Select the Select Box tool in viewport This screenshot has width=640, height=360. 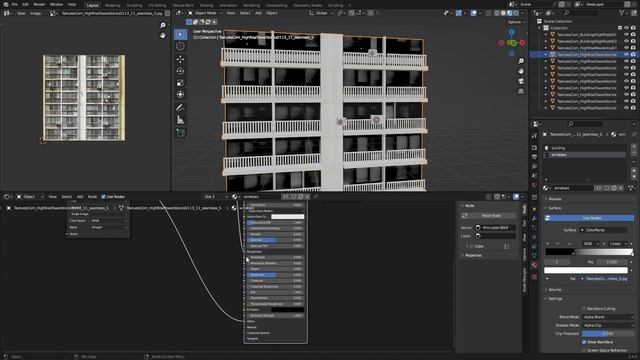180,34
